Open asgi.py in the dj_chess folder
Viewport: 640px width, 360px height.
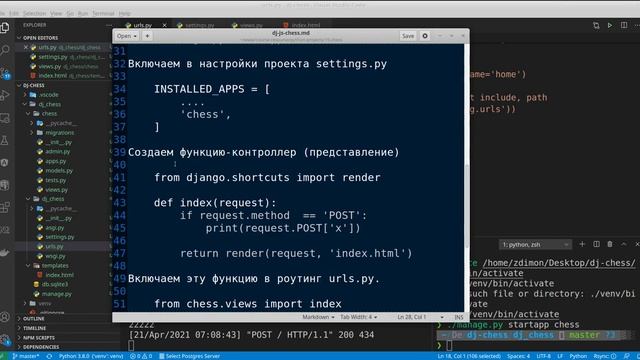pos(55,227)
